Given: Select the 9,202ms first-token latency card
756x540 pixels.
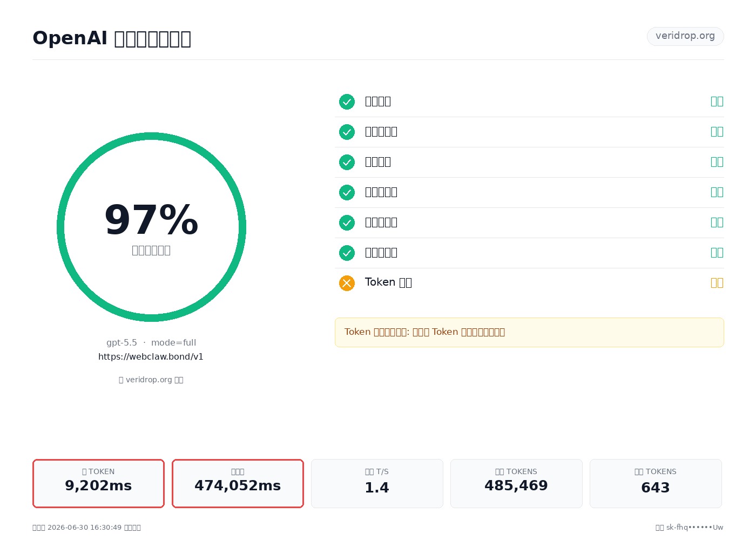Looking at the screenshot, I should (x=98, y=483).
